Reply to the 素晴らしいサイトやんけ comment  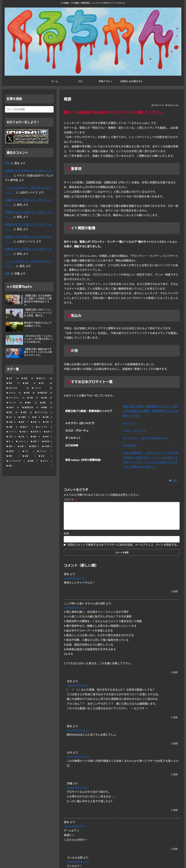[174, 591]
